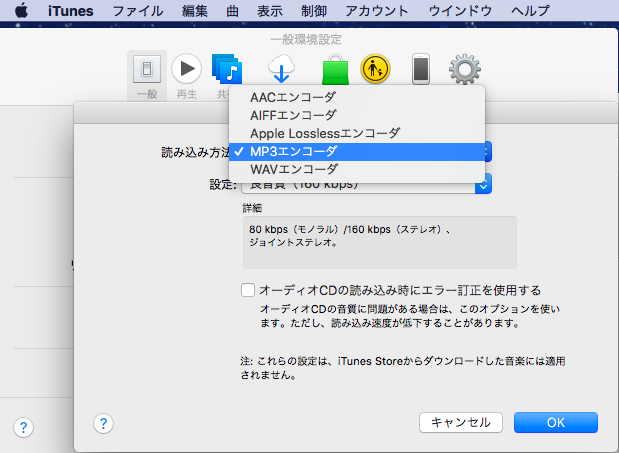This screenshot has height=453, width=619.
Task: Choose the checked MP3エンコーダ option
Action: pos(357,152)
